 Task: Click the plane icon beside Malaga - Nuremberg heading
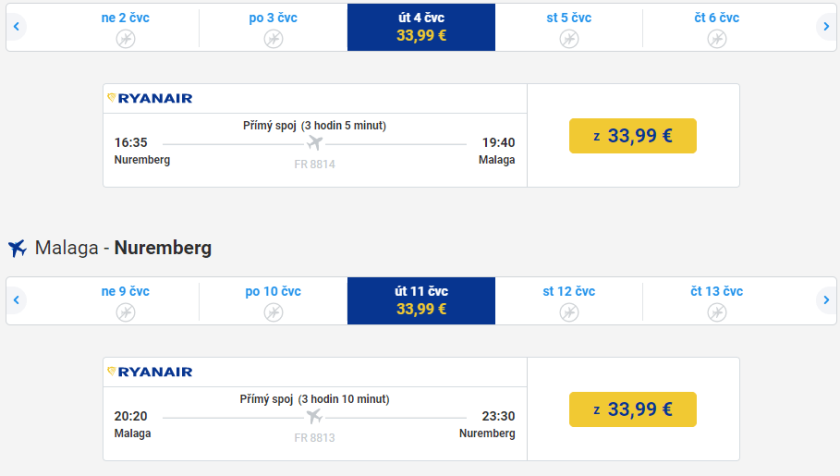click(16, 248)
